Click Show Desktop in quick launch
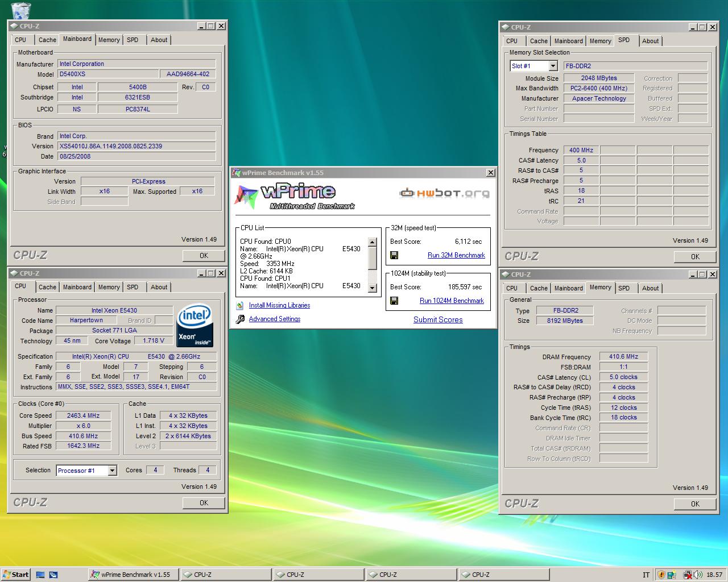The image size is (728, 582). click(x=40, y=575)
